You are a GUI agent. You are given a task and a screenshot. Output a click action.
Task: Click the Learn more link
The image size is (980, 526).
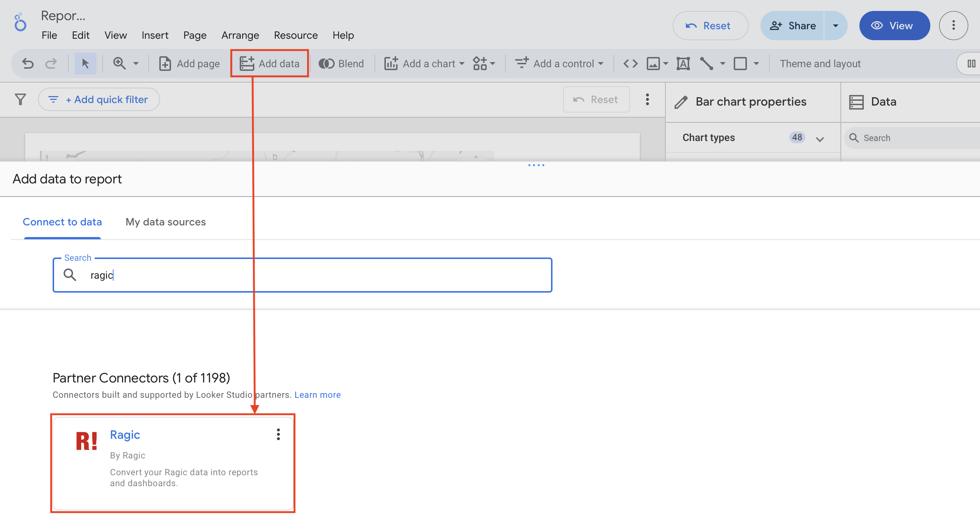[x=317, y=395]
